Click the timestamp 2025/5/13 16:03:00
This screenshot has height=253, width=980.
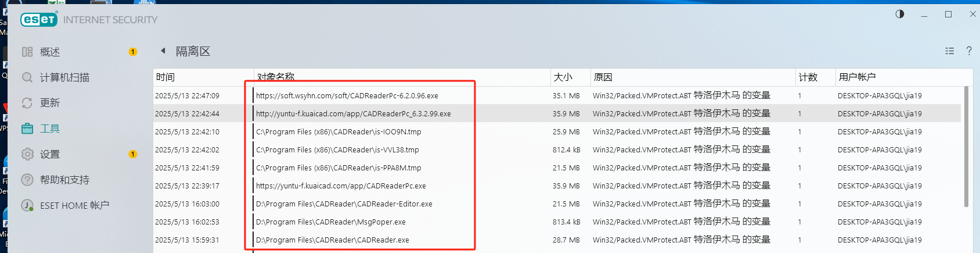[187, 204]
